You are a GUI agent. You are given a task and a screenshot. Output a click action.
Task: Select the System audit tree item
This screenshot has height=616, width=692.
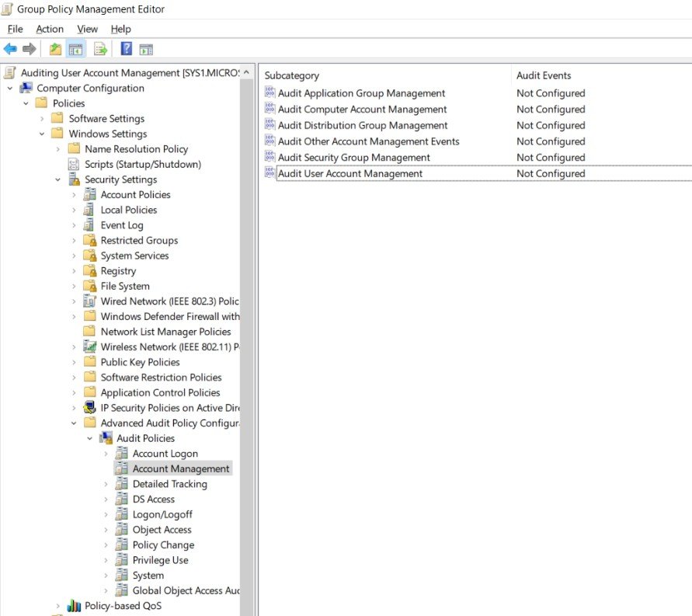(148, 575)
